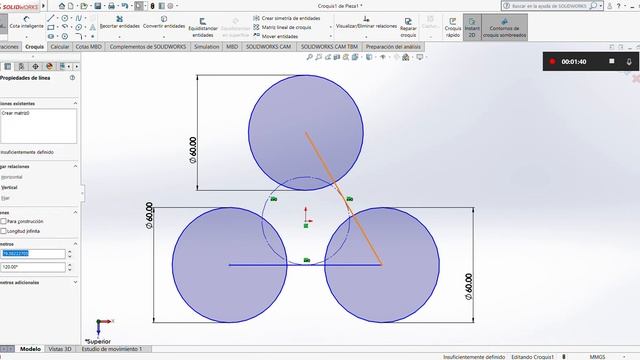Click the Home icon in the top toolbar

coord(62,6)
